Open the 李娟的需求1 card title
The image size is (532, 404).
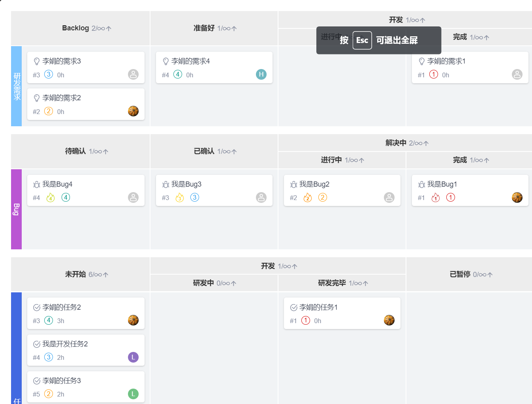[x=446, y=61]
